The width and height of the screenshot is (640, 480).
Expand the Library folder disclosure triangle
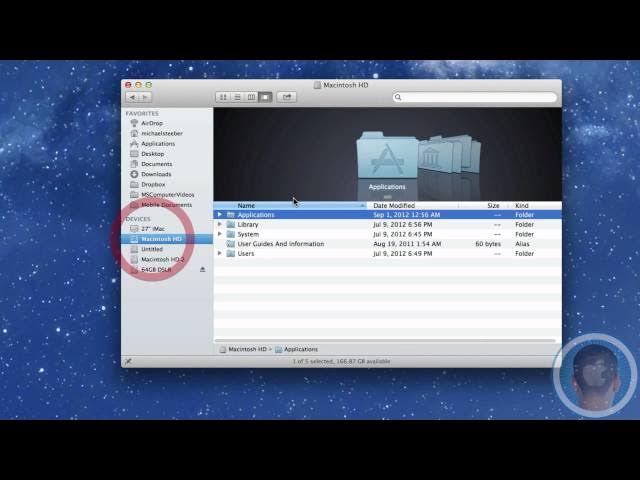220,225
